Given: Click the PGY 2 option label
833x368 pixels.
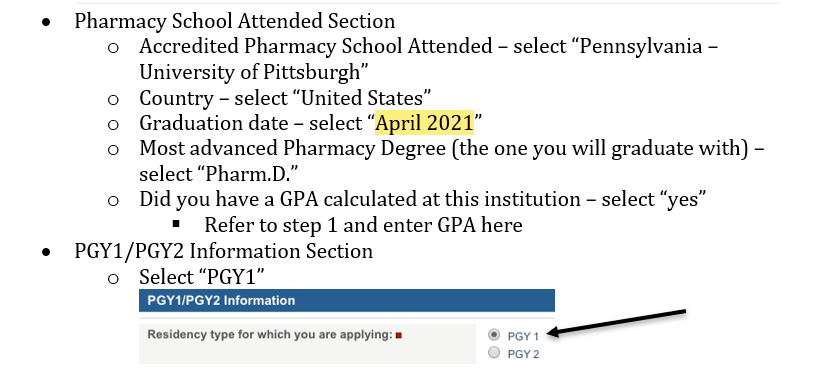Looking at the screenshot, I should [523, 354].
